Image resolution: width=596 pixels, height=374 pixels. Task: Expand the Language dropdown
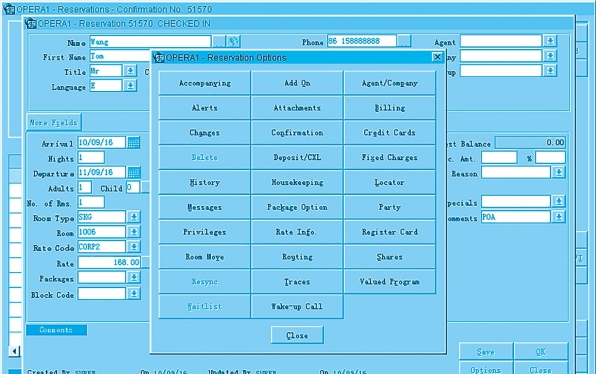[x=130, y=86]
